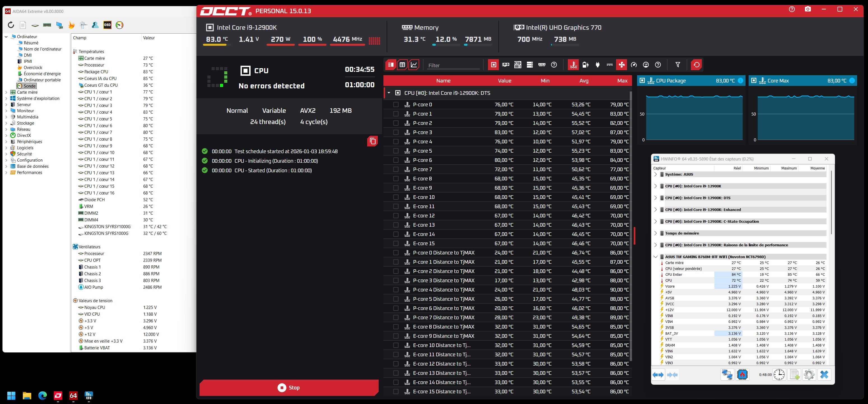Expand Carte mère node in AIDA64 tree

6,92
